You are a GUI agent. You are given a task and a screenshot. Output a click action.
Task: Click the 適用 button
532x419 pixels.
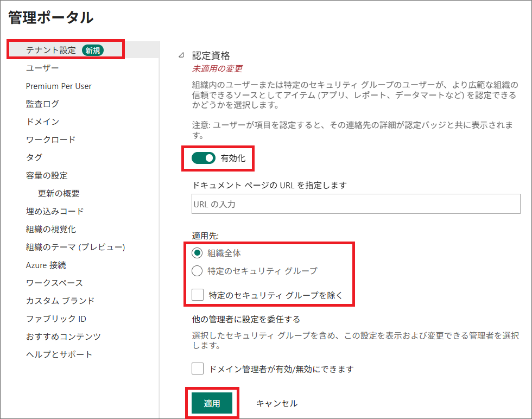coord(212,403)
